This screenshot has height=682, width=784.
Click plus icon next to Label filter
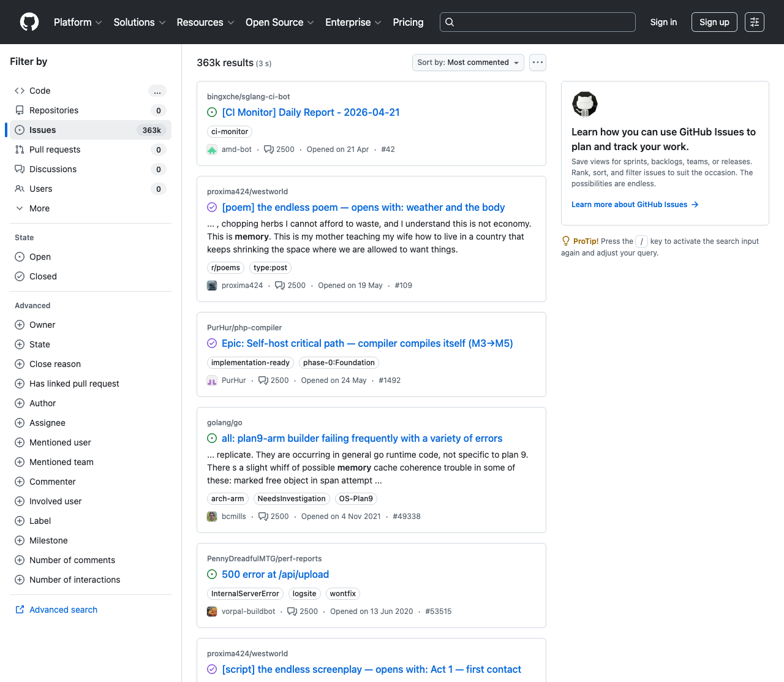(20, 521)
